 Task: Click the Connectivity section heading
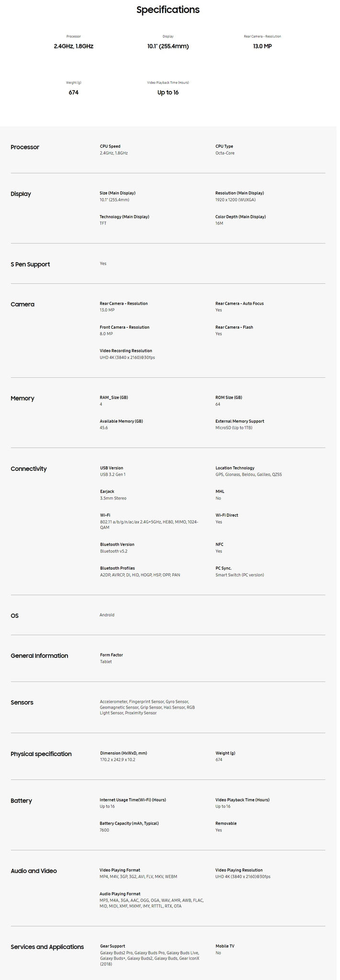tap(29, 469)
